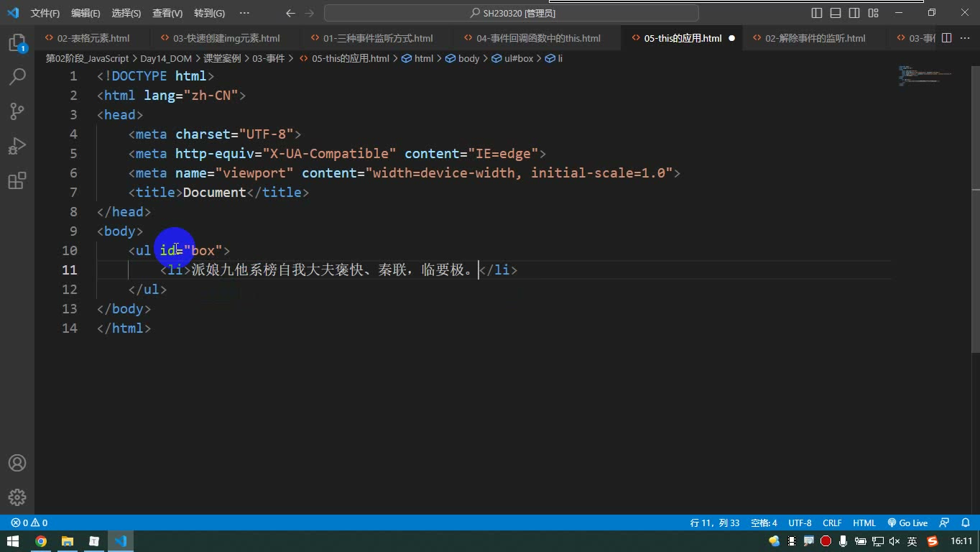Change the HTML language mode
The width and height of the screenshot is (980, 552).
[864, 523]
